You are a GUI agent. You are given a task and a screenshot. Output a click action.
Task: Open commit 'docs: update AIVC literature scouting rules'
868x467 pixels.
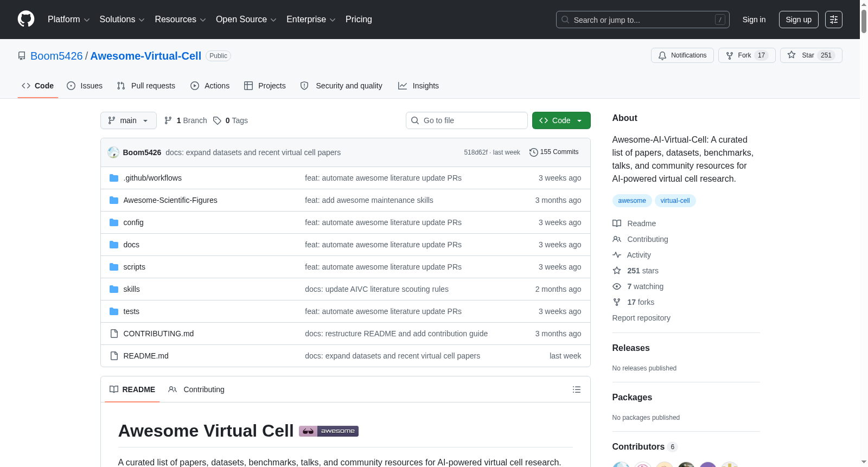point(376,289)
